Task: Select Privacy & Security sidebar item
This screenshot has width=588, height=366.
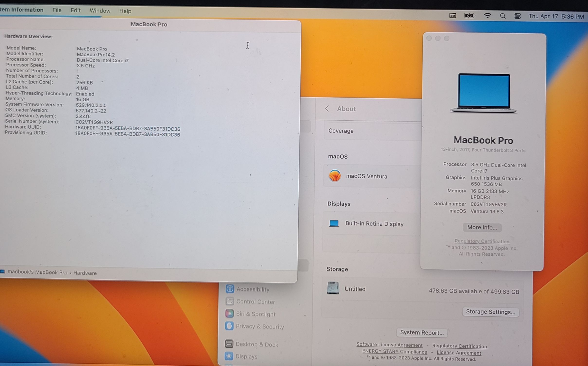Action: click(x=260, y=326)
